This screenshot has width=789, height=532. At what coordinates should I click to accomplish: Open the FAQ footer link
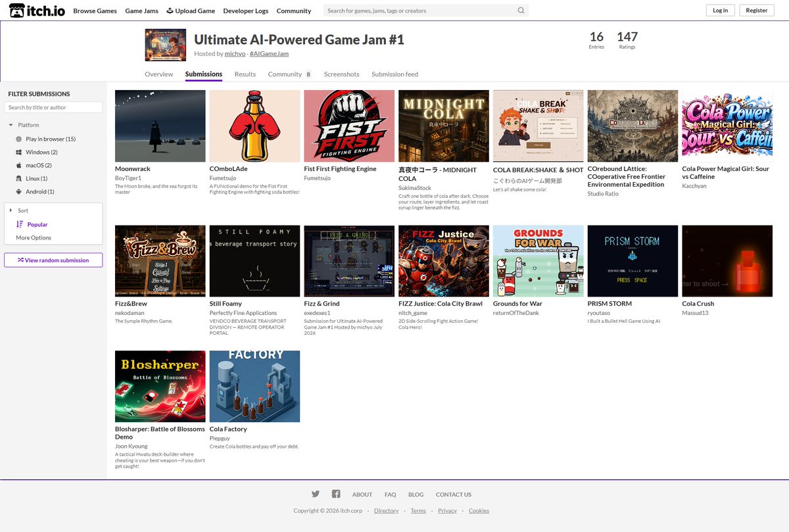click(390, 495)
